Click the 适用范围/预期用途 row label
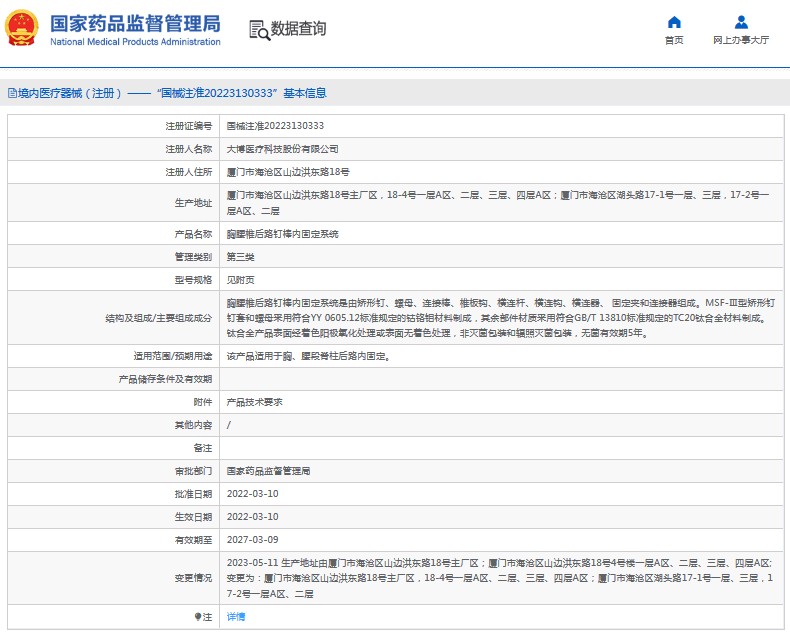790x637 pixels. (x=173, y=356)
